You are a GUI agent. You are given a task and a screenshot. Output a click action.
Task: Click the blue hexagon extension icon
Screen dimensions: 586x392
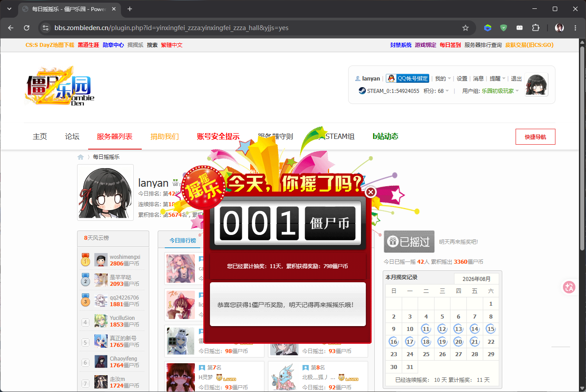[x=488, y=28]
